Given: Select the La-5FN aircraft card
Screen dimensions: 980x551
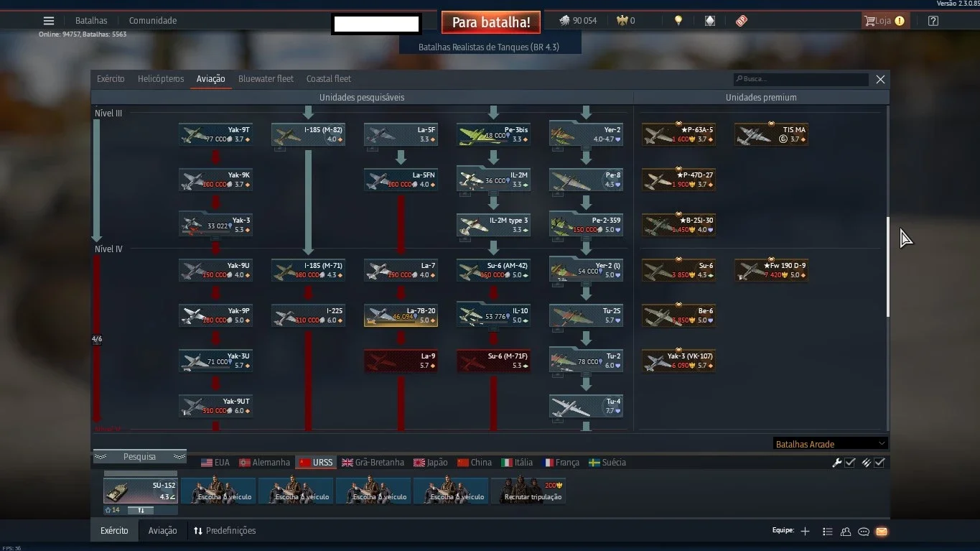Looking at the screenshot, I should [x=401, y=180].
